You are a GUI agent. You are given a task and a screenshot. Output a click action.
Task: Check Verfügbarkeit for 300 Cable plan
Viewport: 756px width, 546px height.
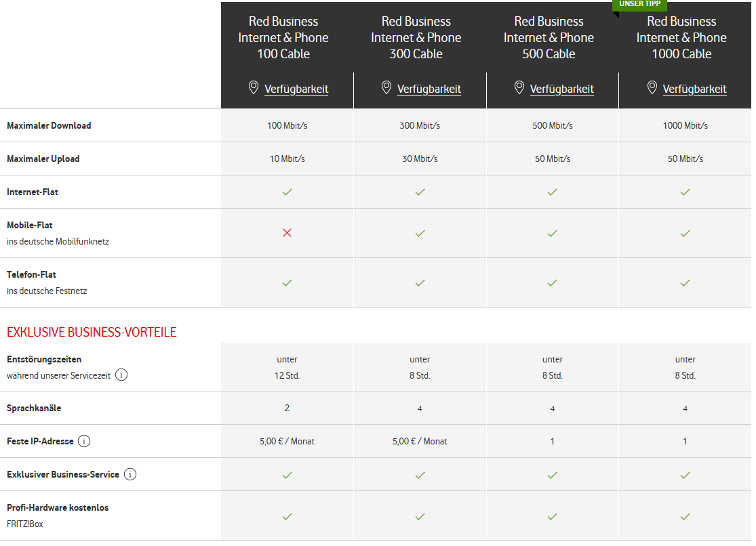point(429,89)
